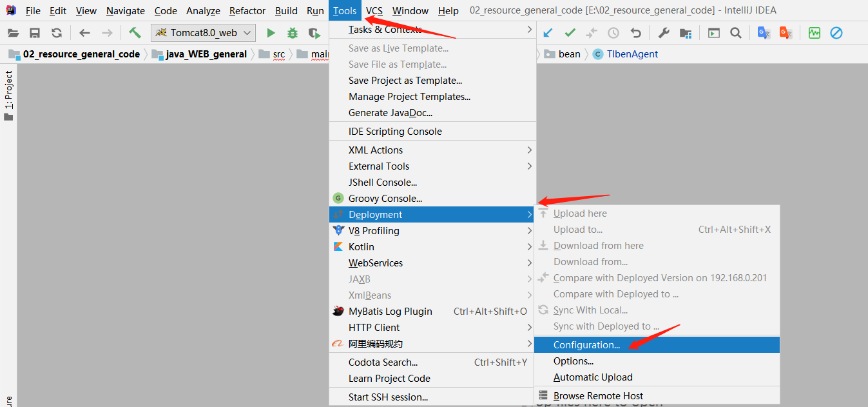Start debugging with the bug icon
The image size is (868, 407).
(293, 33)
